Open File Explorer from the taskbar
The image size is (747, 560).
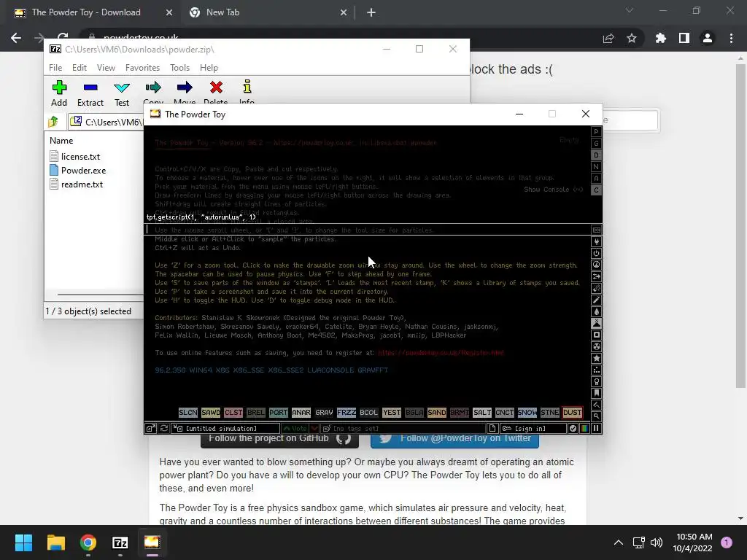tap(55, 542)
